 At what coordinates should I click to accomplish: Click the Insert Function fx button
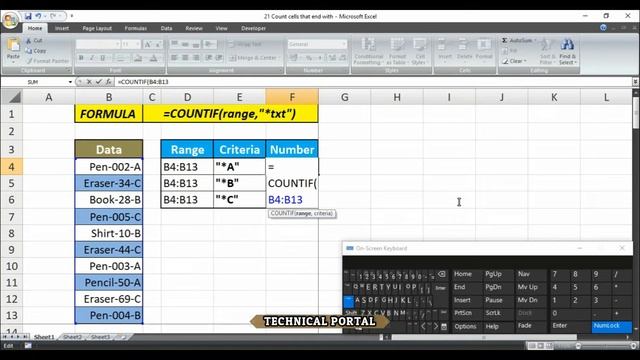click(x=109, y=82)
